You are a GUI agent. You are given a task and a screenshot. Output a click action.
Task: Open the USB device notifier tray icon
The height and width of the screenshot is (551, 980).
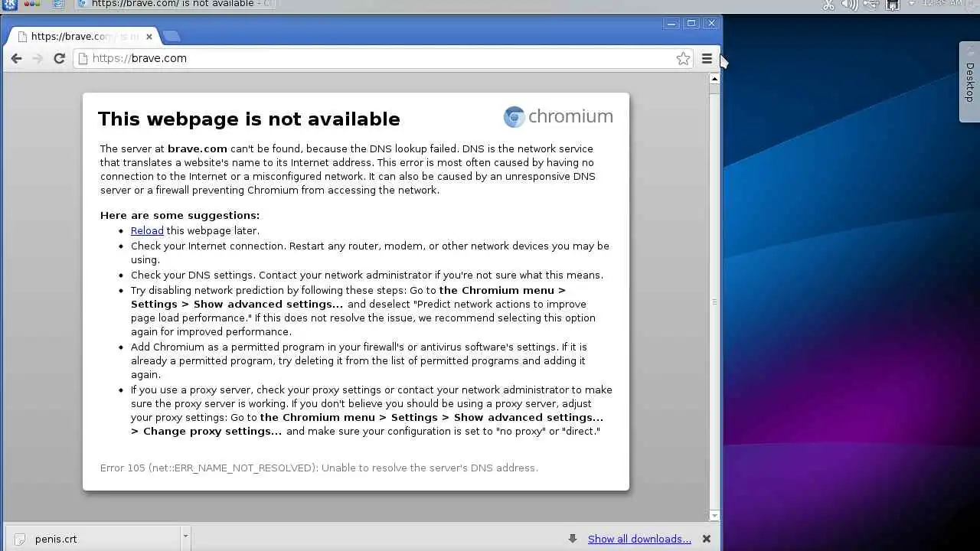[x=871, y=4]
